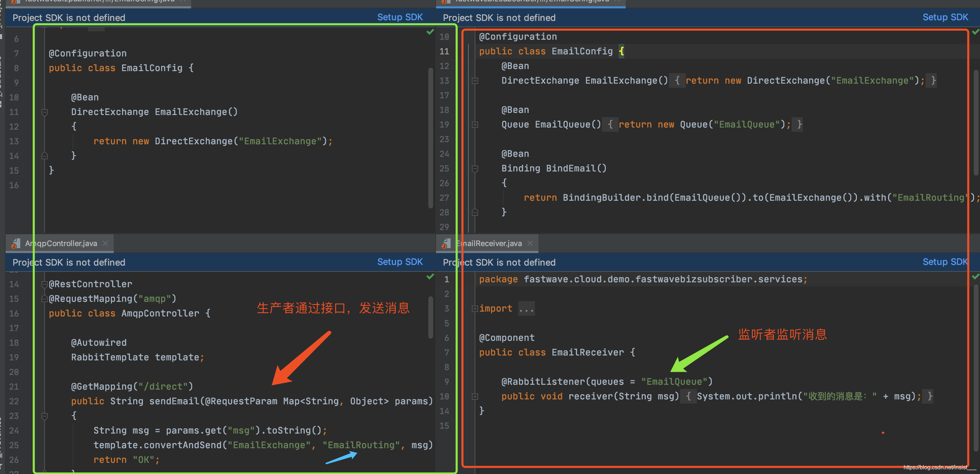Click the Binding BindEmail() method signature

click(554, 168)
